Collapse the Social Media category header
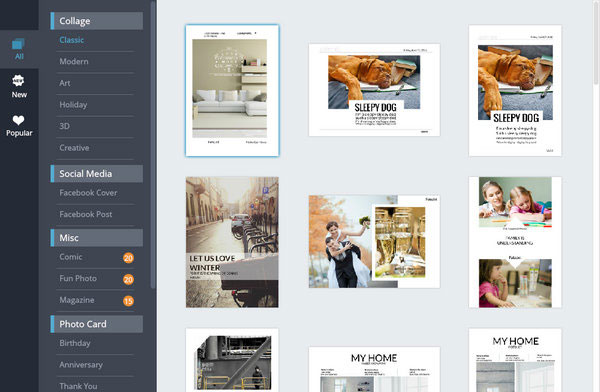This screenshot has height=392, width=600. point(97,174)
